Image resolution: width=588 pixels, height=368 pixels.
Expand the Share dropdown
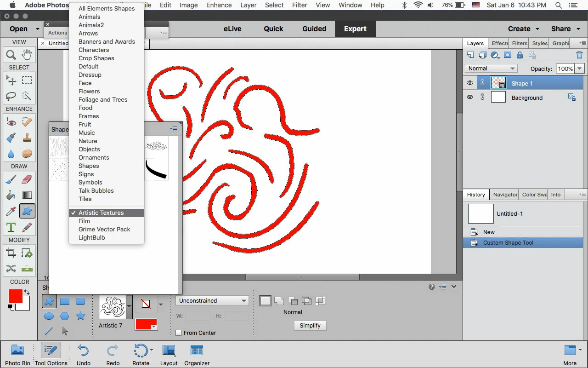pyautogui.click(x=565, y=29)
